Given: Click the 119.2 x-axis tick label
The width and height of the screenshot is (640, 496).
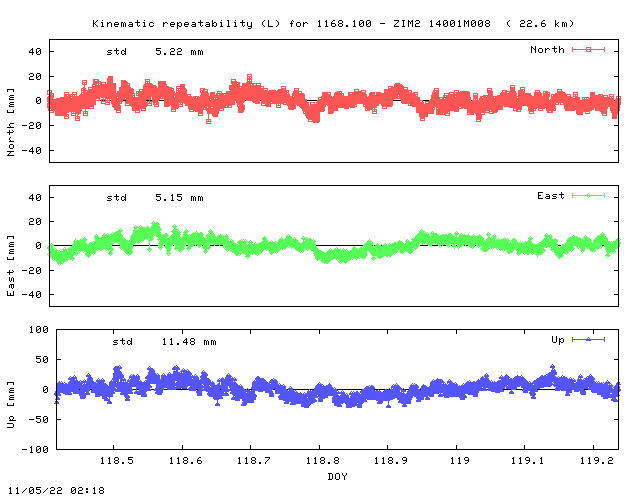Looking at the screenshot, I should tap(597, 461).
